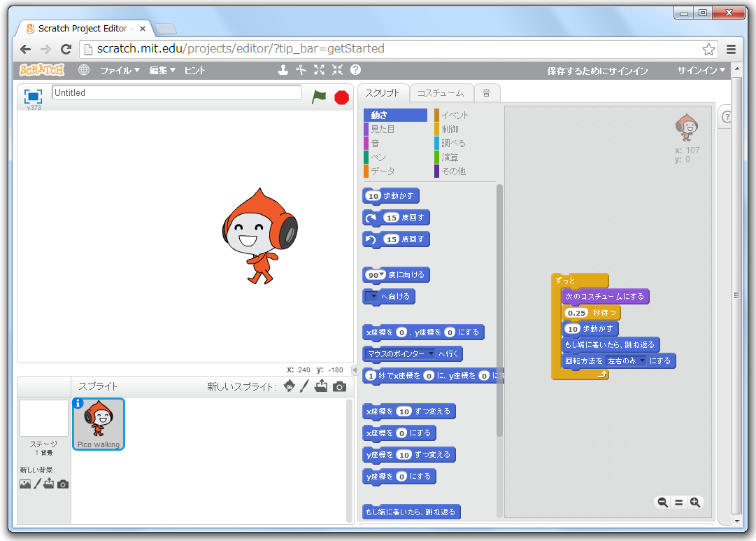The image size is (756, 541).
Task: Open the 編集 menu
Action: point(162,71)
